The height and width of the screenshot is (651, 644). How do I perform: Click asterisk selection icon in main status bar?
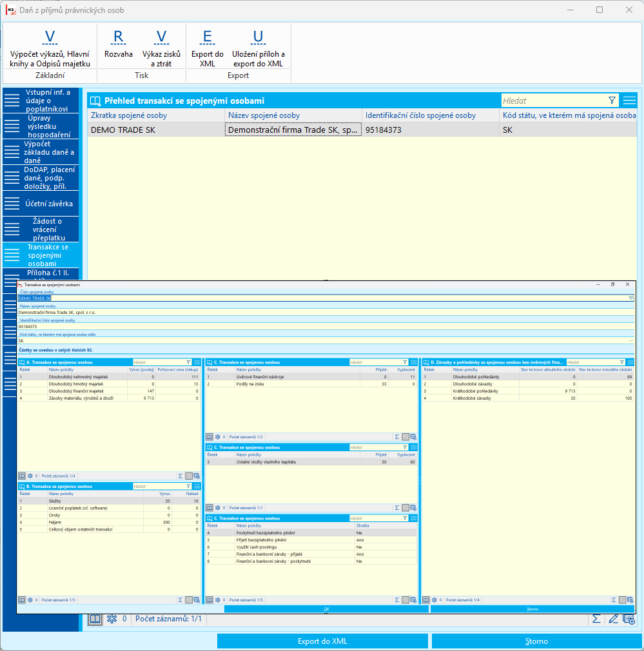(112, 619)
